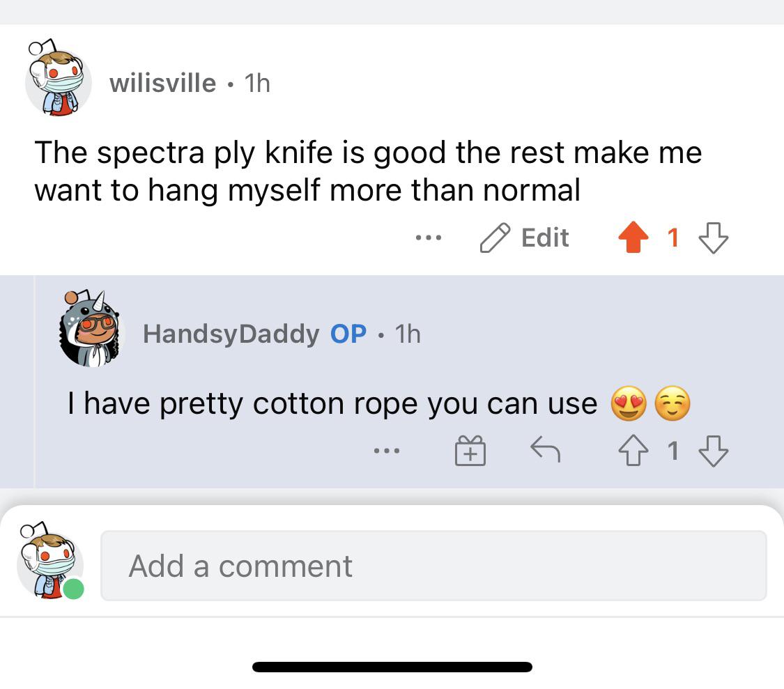Click the Edit button on your comment
Screen dimensions: 784x689
(x=543, y=238)
